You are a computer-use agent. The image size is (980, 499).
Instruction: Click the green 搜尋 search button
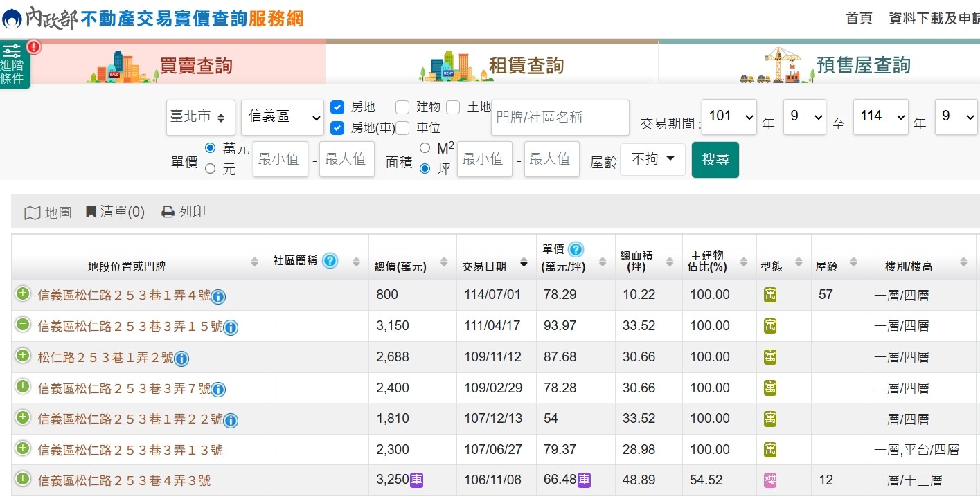715,160
